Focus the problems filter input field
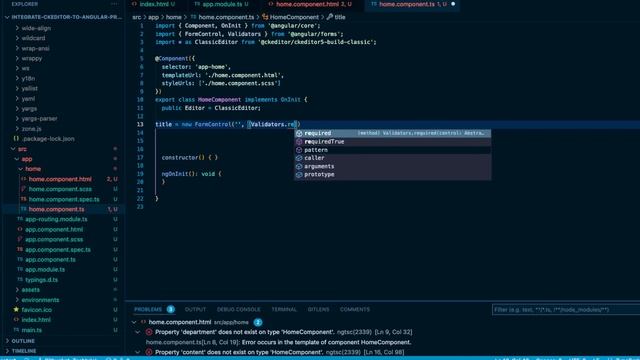The height and width of the screenshot is (360, 640). click(x=566, y=310)
